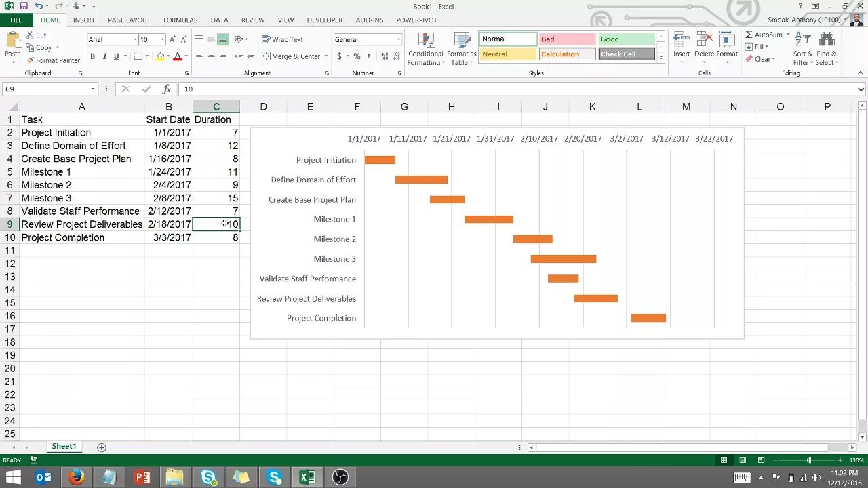
Task: Click the Bold formatting icon
Action: [93, 56]
